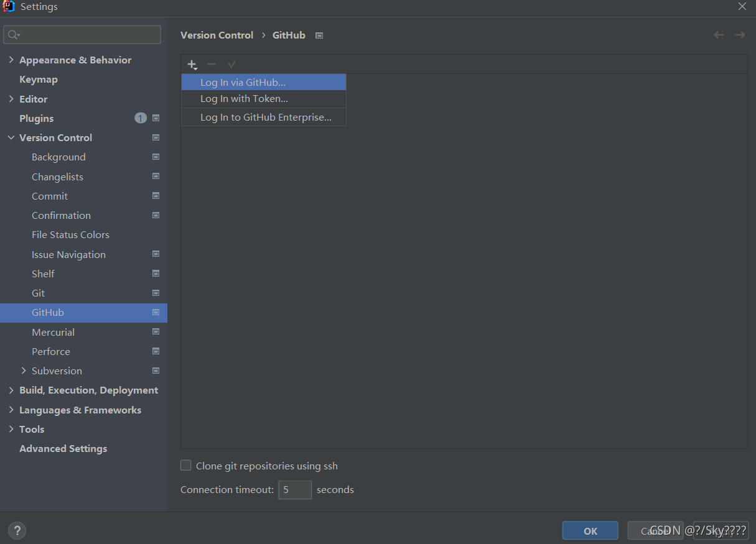Expand the Editor section
This screenshot has width=756, height=544.
[11, 99]
